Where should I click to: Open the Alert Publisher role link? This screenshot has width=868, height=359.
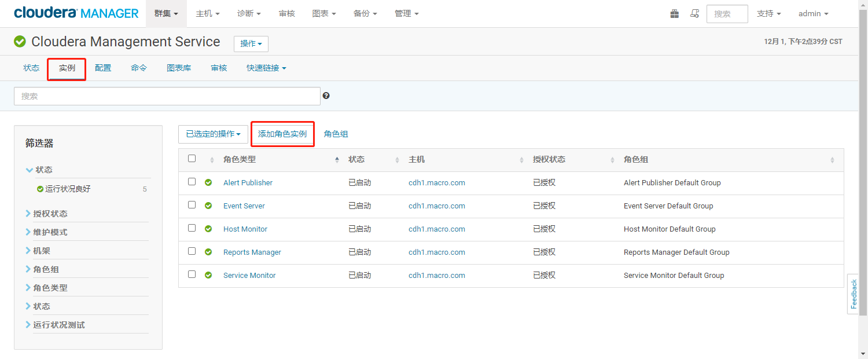pos(248,182)
